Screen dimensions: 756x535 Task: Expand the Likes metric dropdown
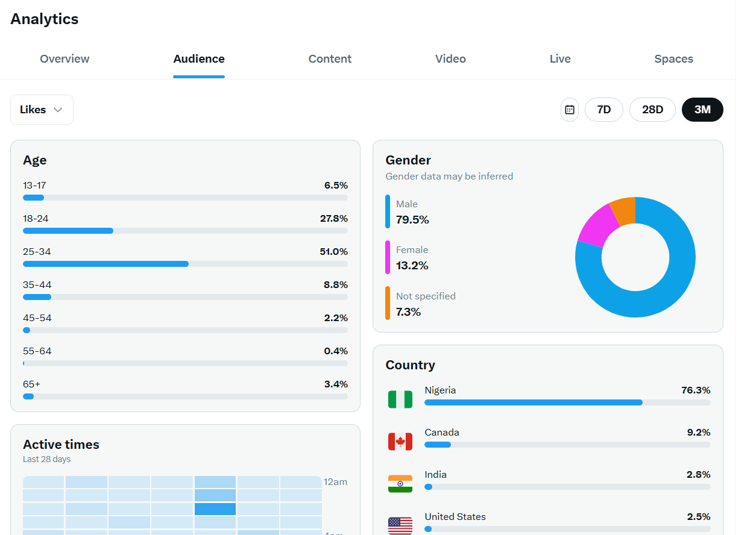point(42,110)
